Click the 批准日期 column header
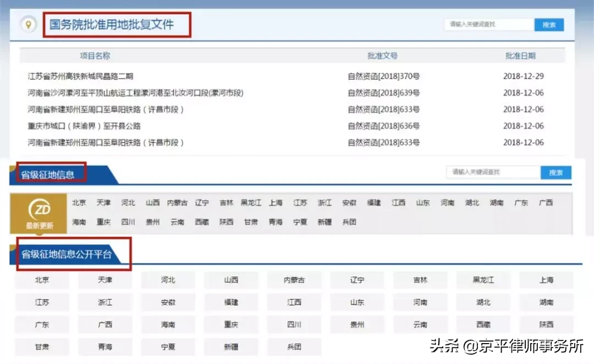The width and height of the screenshot is (594, 364). click(x=520, y=55)
